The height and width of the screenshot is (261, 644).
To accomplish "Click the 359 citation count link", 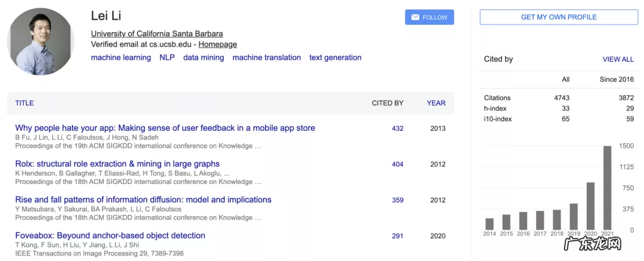I will [397, 200].
